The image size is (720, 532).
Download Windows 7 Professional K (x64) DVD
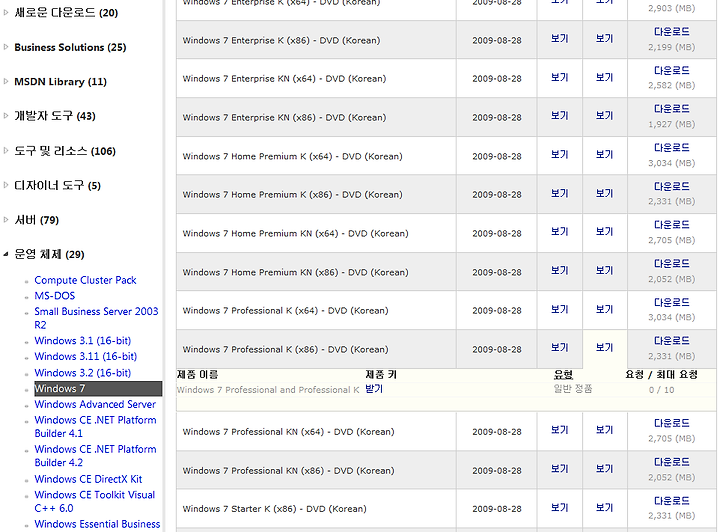671,302
